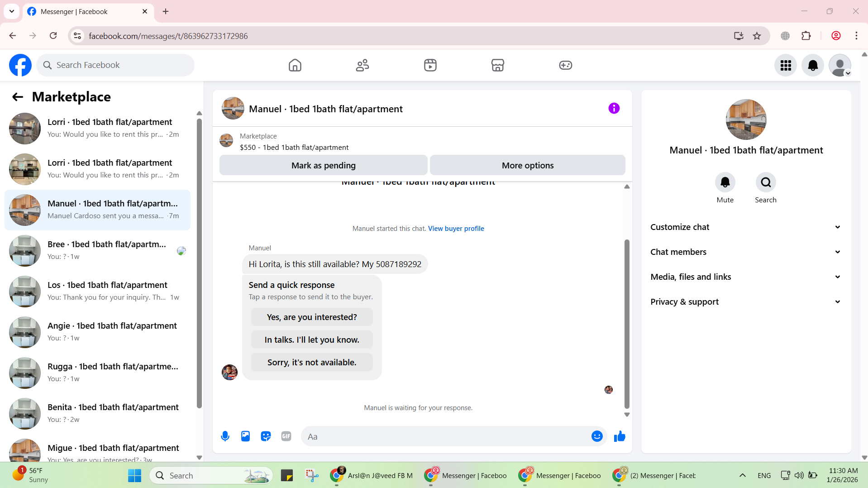Open the Snipping Tool taskbar icon

pyautogui.click(x=312, y=476)
